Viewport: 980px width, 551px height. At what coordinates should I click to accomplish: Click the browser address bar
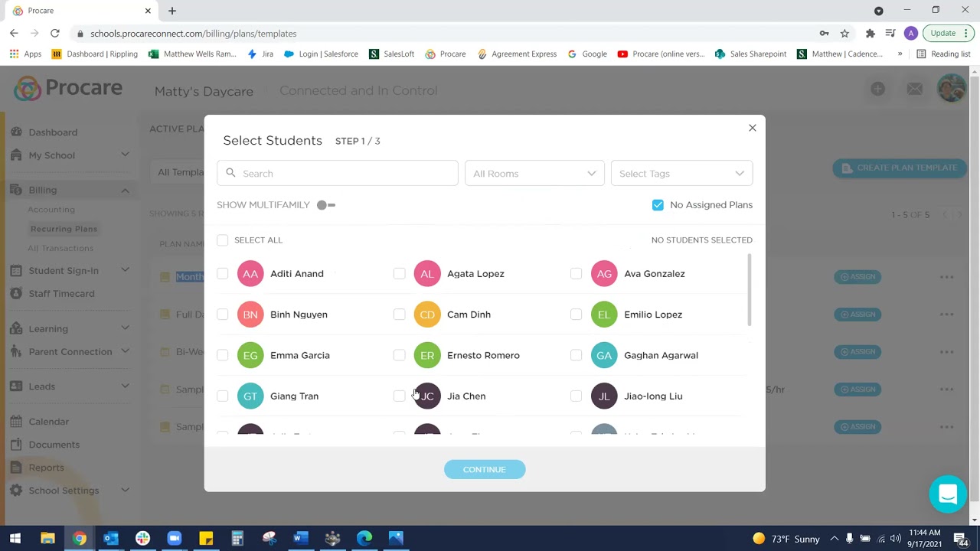coord(444,33)
